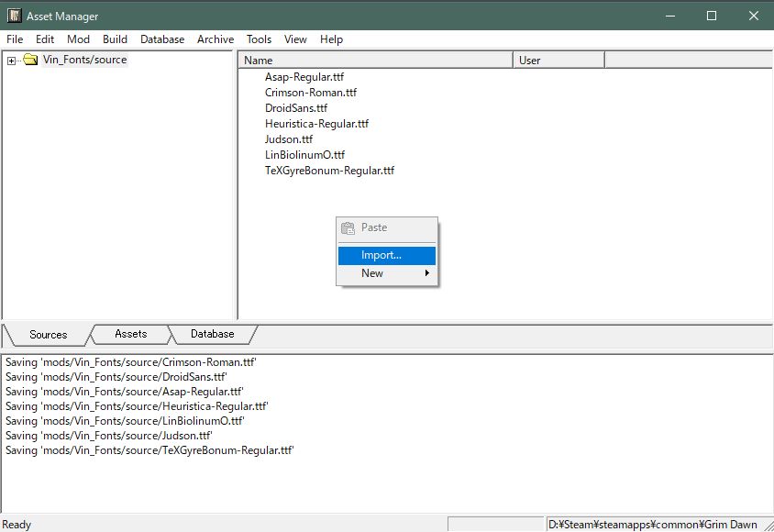Select the Sources tab
The image size is (774, 532).
tap(48, 335)
